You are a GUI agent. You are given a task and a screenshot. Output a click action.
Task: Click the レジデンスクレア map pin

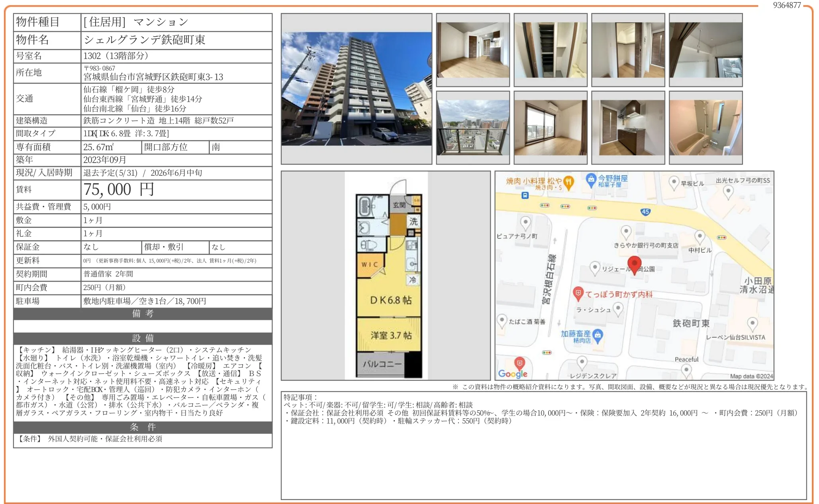(x=582, y=363)
